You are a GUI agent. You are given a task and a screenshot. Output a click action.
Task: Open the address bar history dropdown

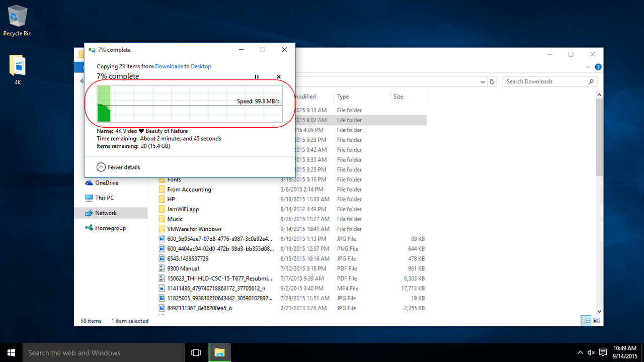483,81
